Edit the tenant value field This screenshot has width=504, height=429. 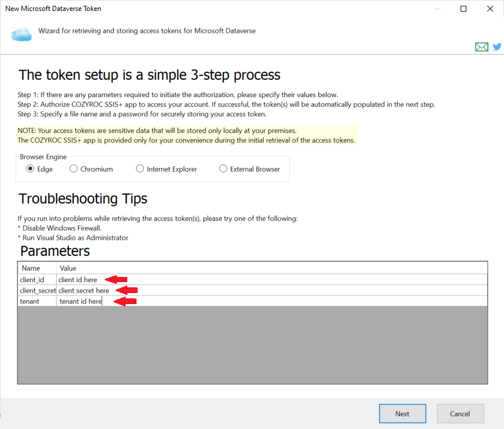tap(272, 301)
